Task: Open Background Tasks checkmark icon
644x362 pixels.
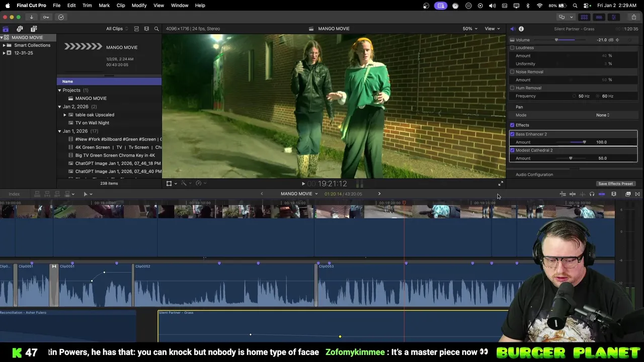Action: pyautogui.click(x=61, y=17)
